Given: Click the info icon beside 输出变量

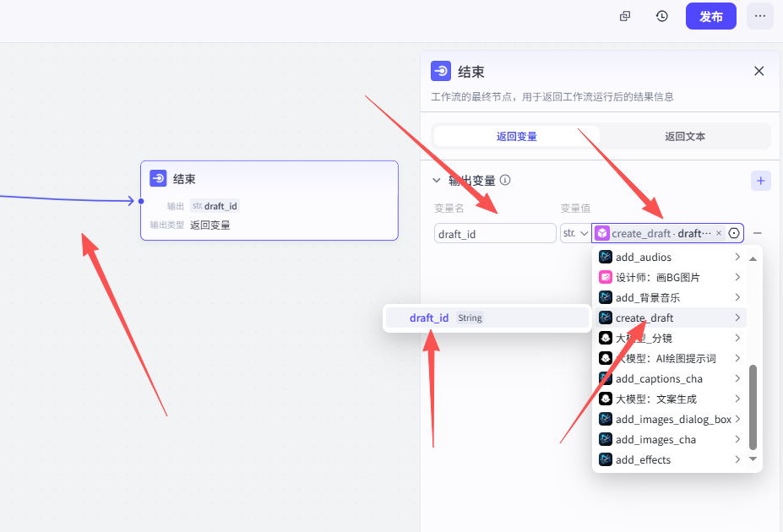Looking at the screenshot, I should pyautogui.click(x=505, y=180).
